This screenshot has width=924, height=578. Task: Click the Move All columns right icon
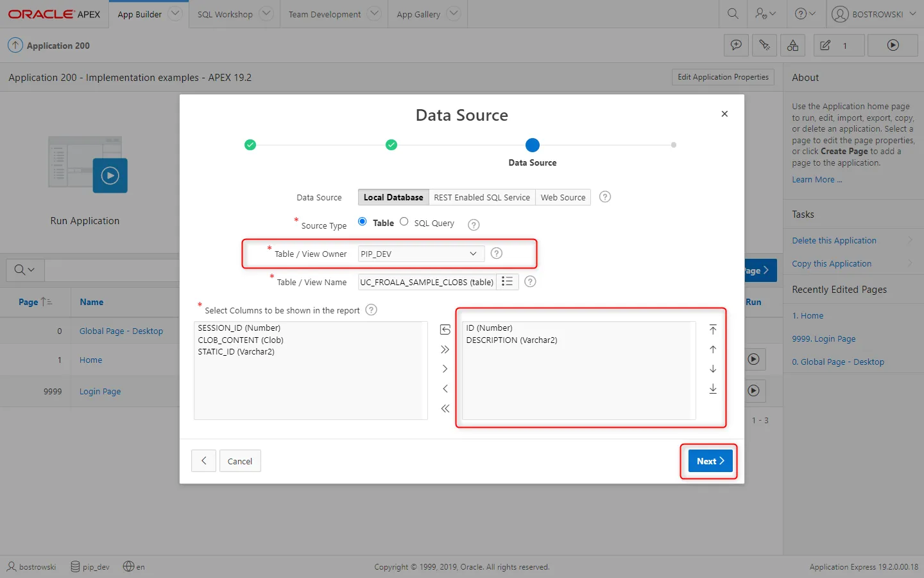click(445, 349)
